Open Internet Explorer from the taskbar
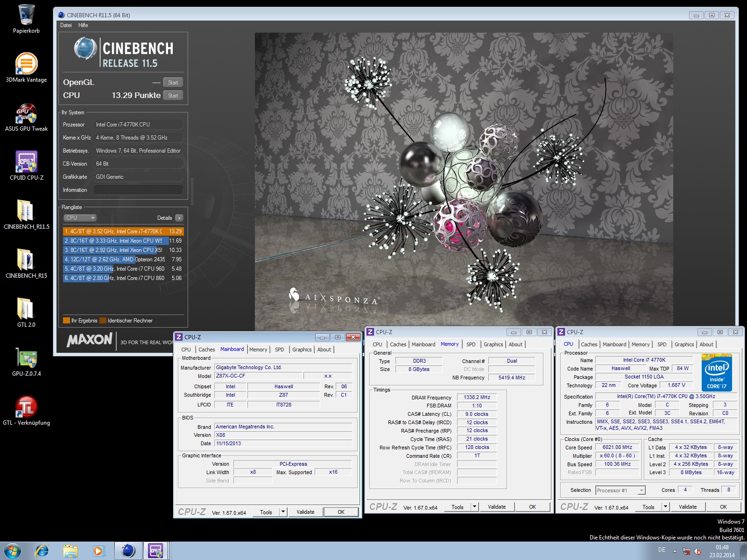Image resolution: width=747 pixels, height=560 pixels. point(42,551)
